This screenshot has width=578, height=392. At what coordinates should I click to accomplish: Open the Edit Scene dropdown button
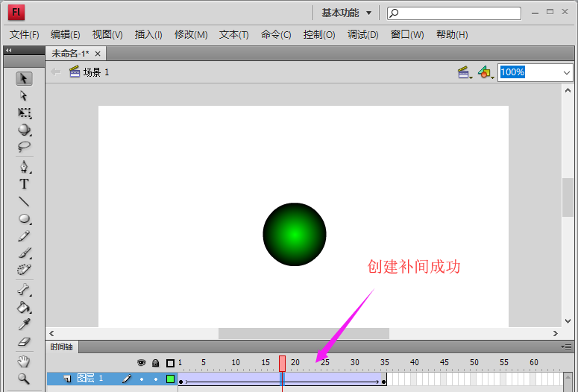(x=465, y=72)
